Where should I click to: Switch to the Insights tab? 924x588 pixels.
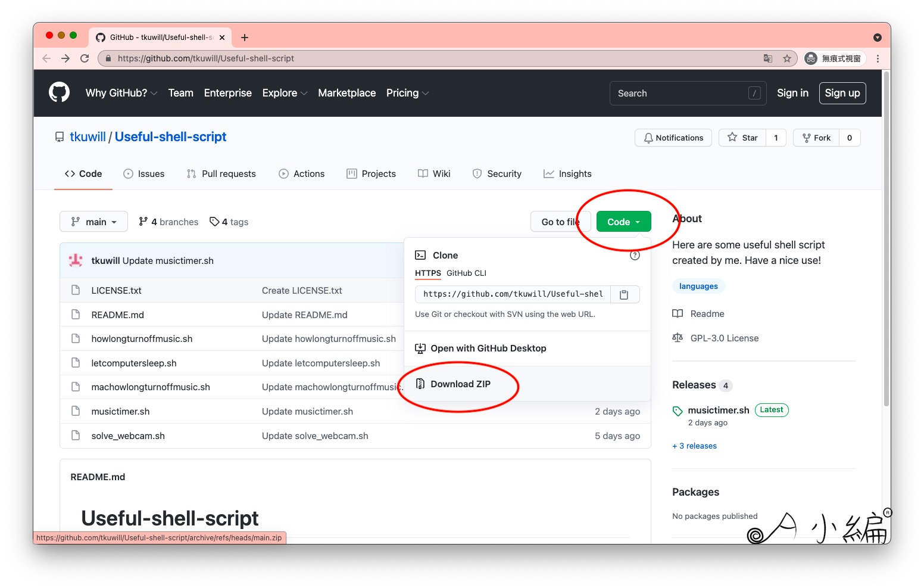click(x=567, y=174)
